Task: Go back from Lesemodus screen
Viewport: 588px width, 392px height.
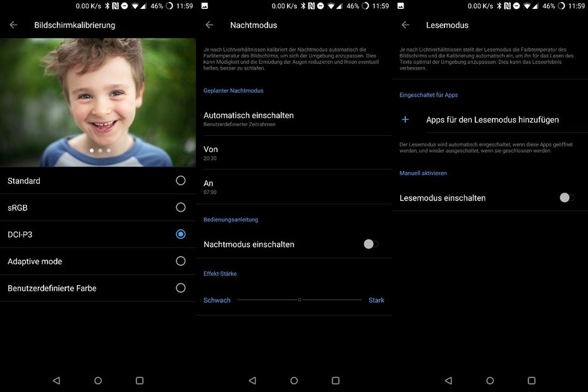Action: pos(405,25)
